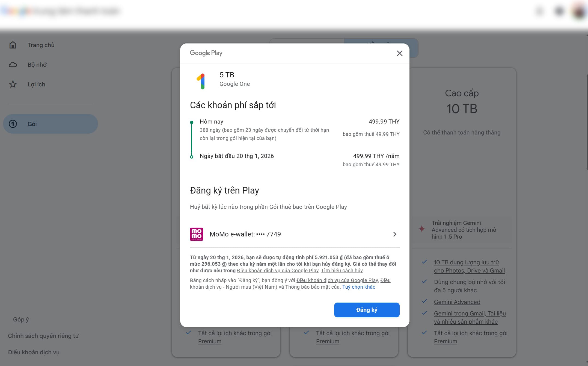Click Đăng ký trên Play heading
Screen dimensions: 588x366
click(224, 191)
